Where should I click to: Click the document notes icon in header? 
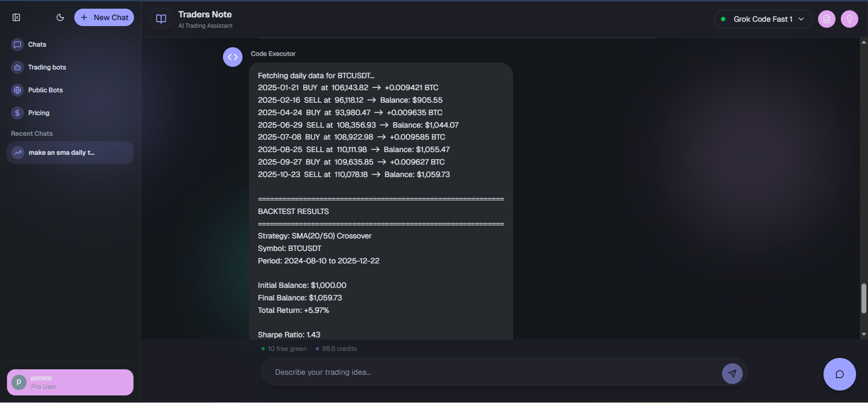pyautogui.click(x=827, y=19)
